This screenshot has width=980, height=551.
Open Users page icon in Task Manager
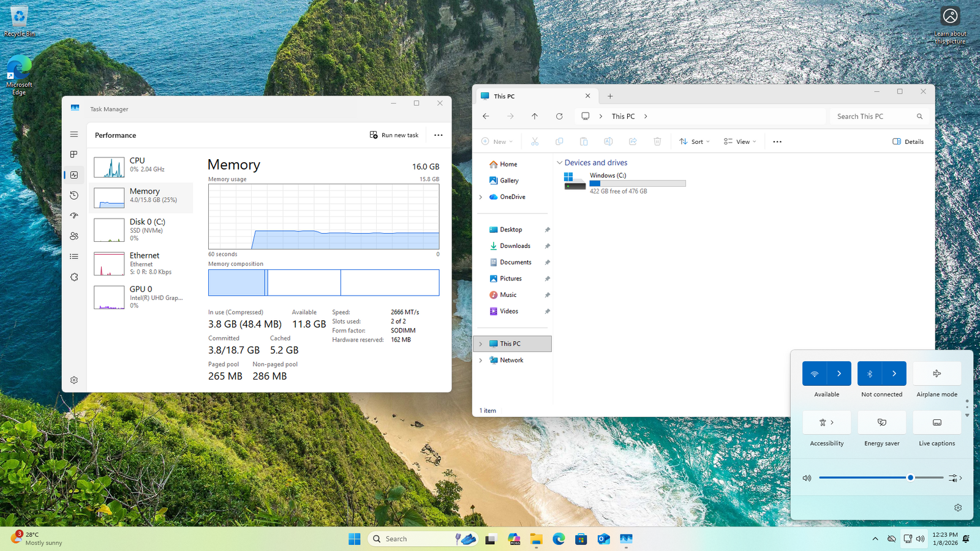(74, 236)
